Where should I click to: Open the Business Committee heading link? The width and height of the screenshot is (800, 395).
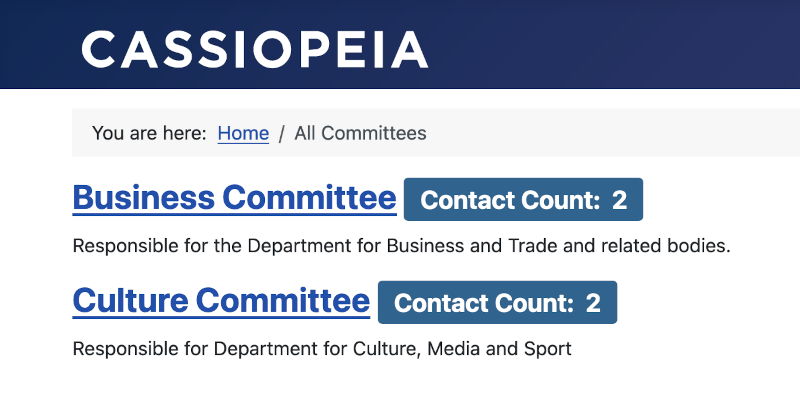234,199
